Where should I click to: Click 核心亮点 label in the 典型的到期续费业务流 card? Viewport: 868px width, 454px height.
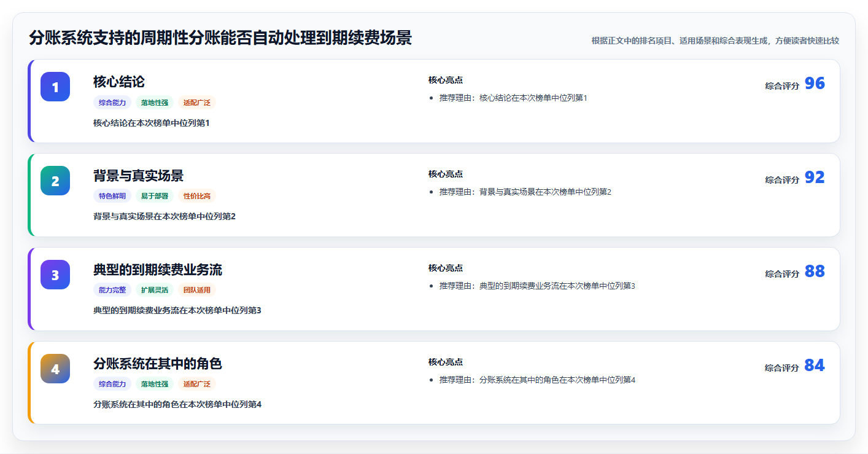446,268
